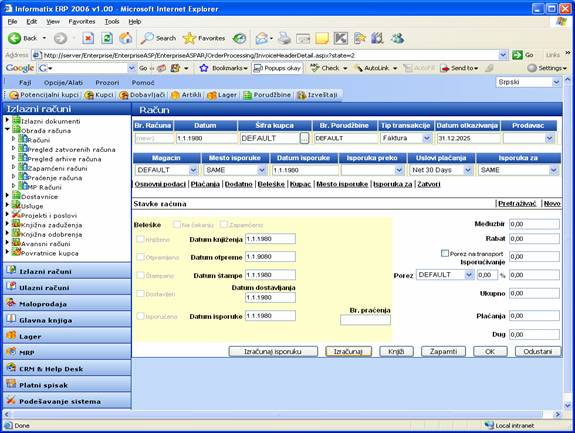Open the MRP sidebar section
The width and height of the screenshot is (575, 433).
[67, 352]
